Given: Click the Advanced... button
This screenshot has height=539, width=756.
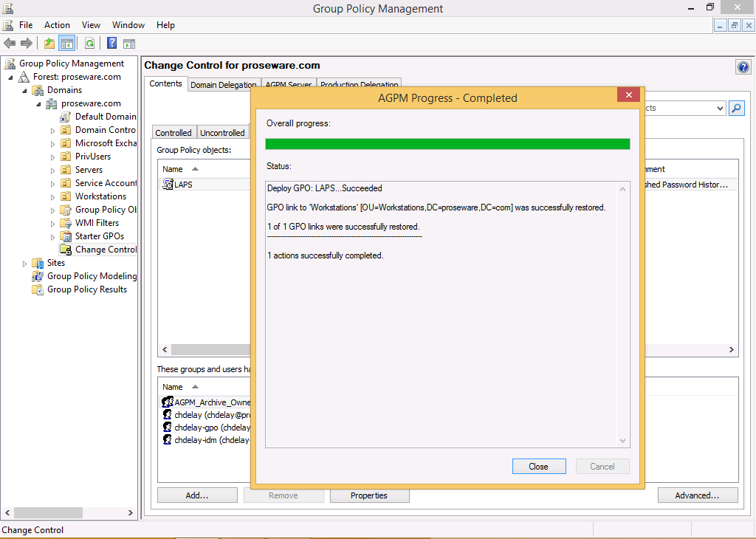Looking at the screenshot, I should 698,495.
